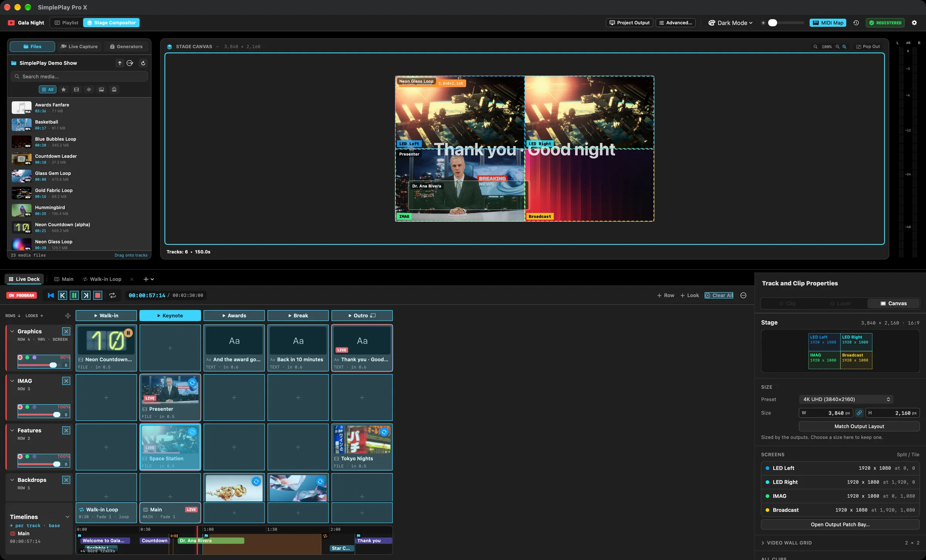The height and width of the screenshot is (560, 926).
Task: Pause playback in the Live Deck transport
Action: click(x=74, y=295)
